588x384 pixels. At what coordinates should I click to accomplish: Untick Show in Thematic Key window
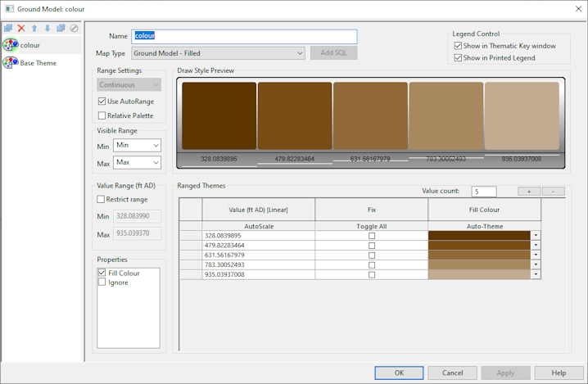pyautogui.click(x=458, y=46)
